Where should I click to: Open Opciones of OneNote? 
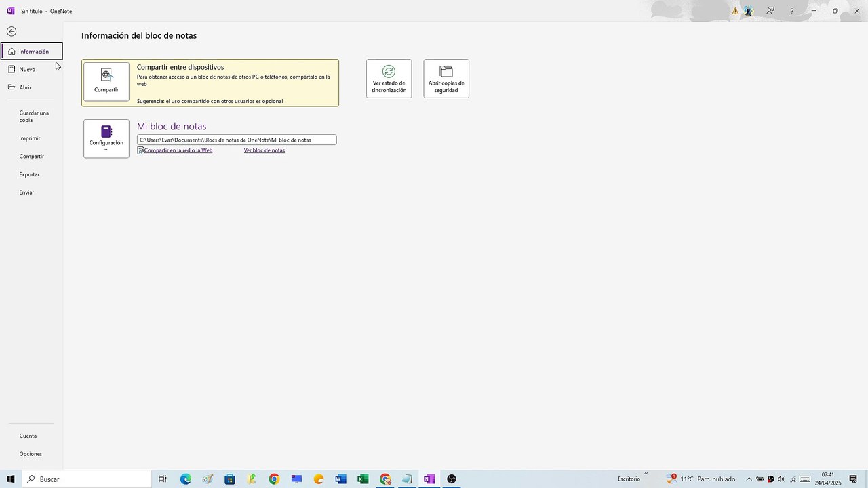(32, 454)
